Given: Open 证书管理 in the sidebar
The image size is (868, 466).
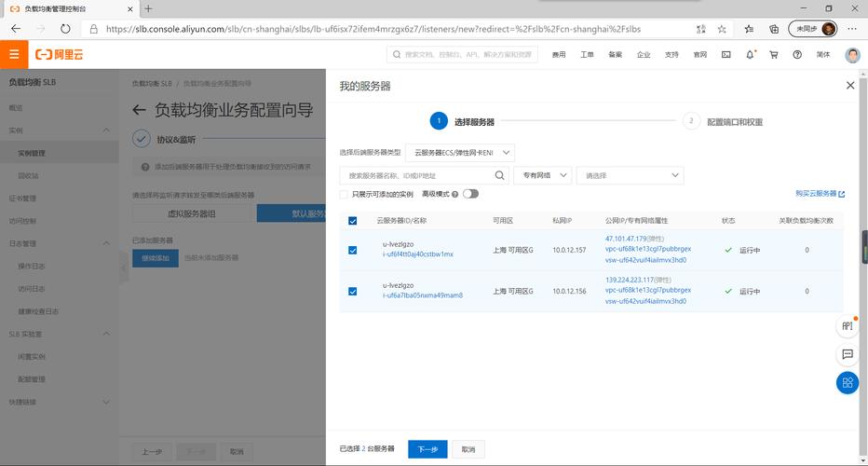Looking at the screenshot, I should point(22,198).
